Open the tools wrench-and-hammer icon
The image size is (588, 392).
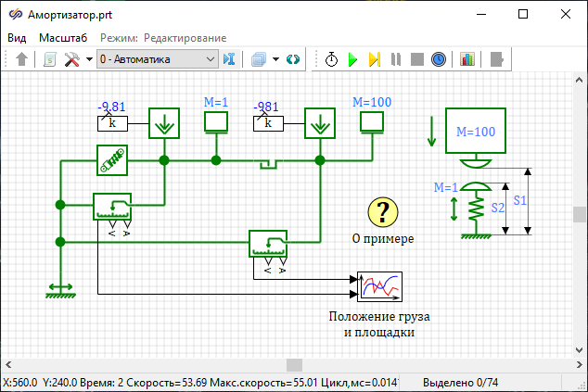pyautogui.click(x=71, y=59)
